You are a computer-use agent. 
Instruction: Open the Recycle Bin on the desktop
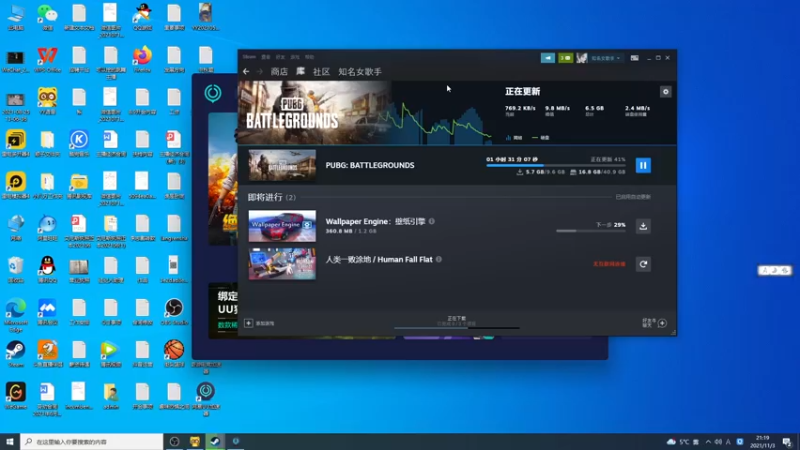[x=16, y=269]
